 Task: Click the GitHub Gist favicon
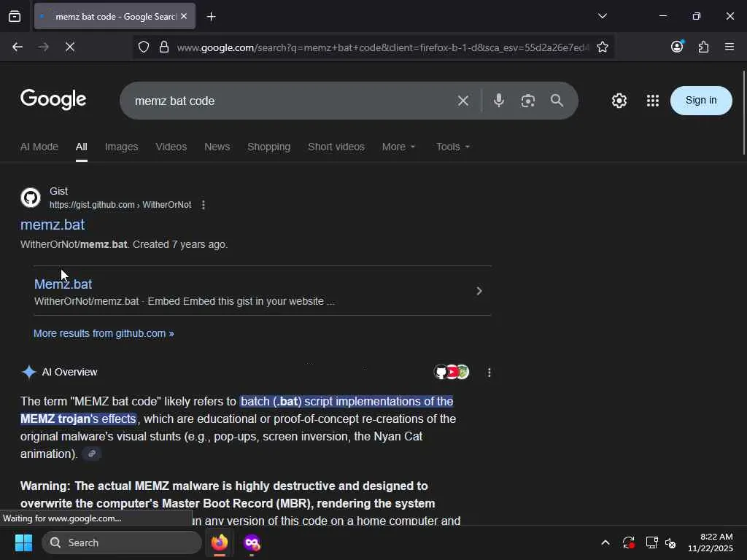[x=31, y=198]
